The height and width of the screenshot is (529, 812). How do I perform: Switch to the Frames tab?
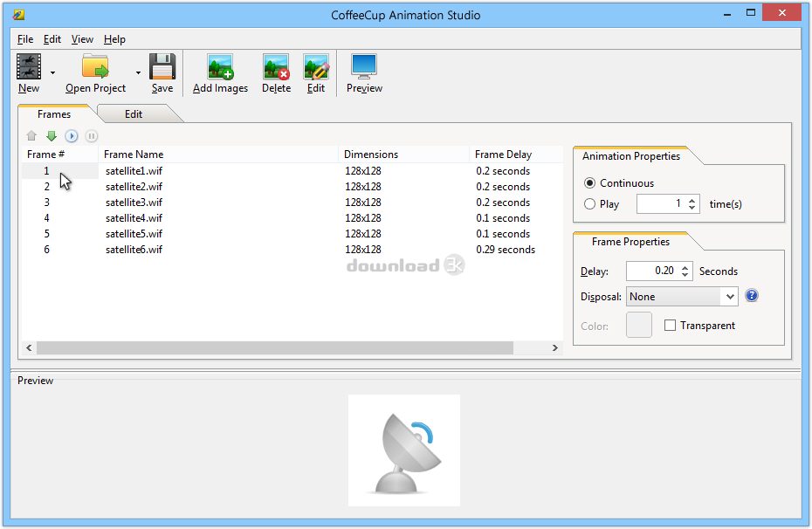(x=54, y=113)
